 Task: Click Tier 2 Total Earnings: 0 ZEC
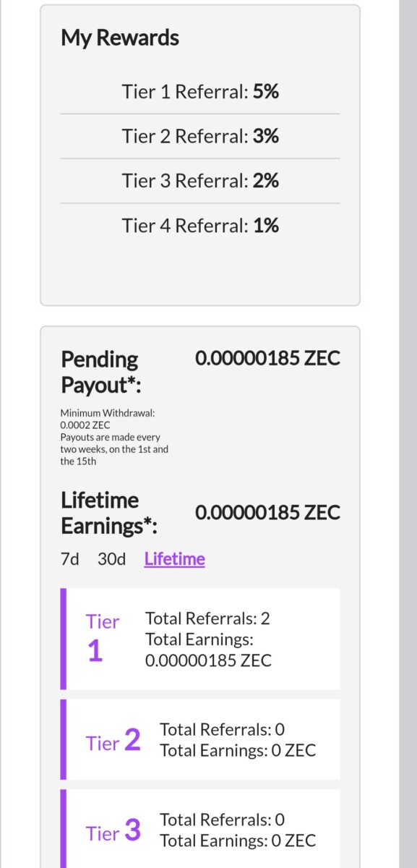click(x=238, y=750)
